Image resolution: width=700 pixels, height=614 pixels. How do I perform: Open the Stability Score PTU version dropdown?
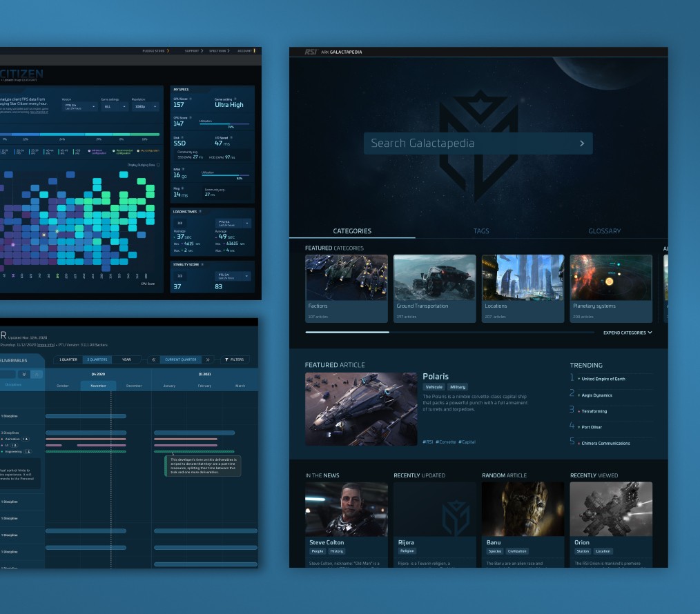(x=233, y=276)
